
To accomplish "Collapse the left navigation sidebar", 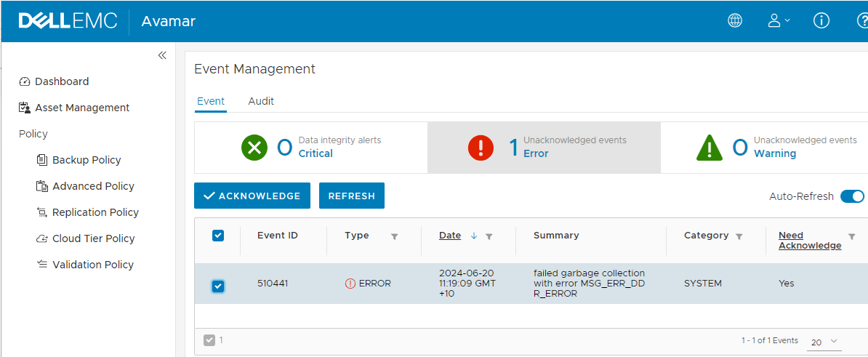I will 162,55.
